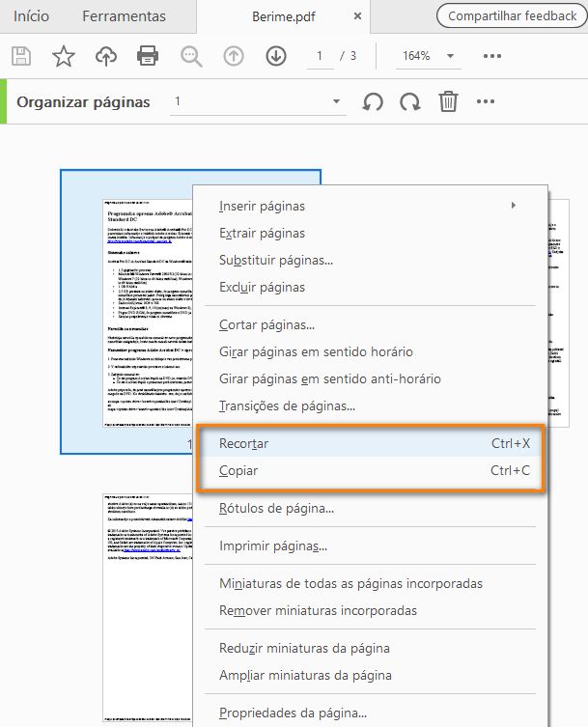The image size is (588, 727).
Task: Switch to the Início tab
Action: (31, 16)
